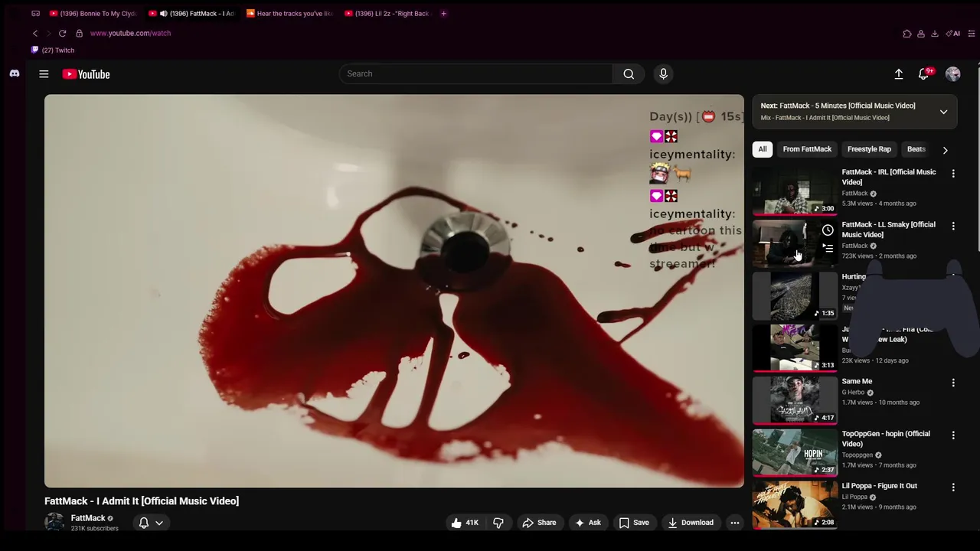Like the video with 41K likes
This screenshot has width=980, height=551.
pyautogui.click(x=464, y=523)
